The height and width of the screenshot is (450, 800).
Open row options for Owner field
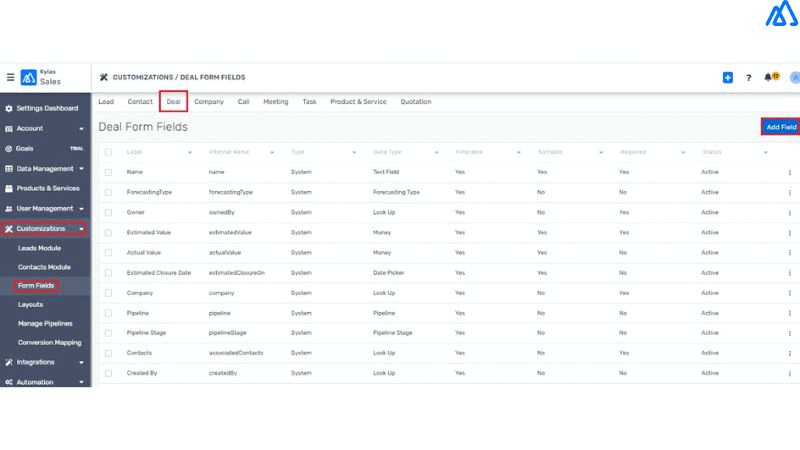[x=789, y=212]
